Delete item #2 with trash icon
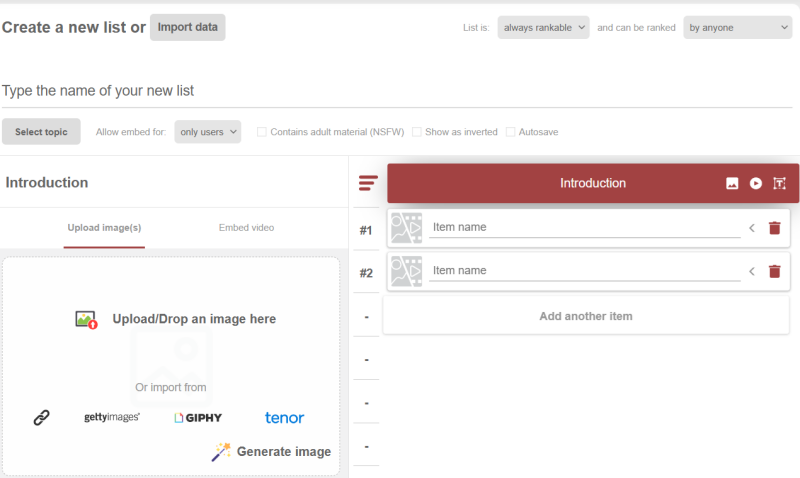The width and height of the screenshot is (800, 478). click(x=774, y=271)
